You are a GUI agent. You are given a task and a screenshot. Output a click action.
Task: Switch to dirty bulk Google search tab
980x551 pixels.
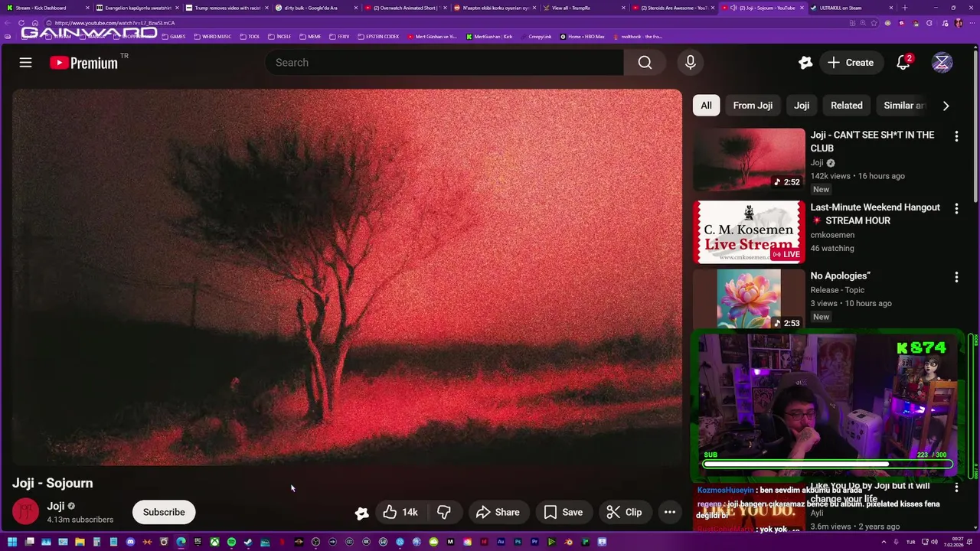(x=315, y=8)
